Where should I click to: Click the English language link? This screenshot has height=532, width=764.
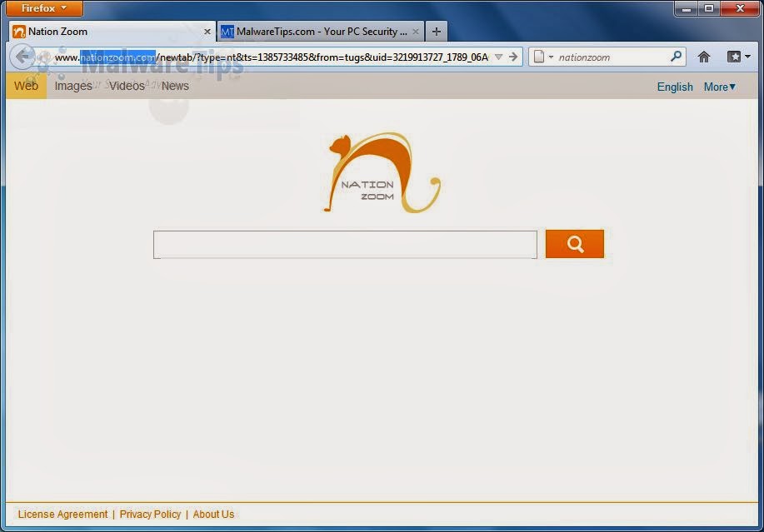pos(675,87)
